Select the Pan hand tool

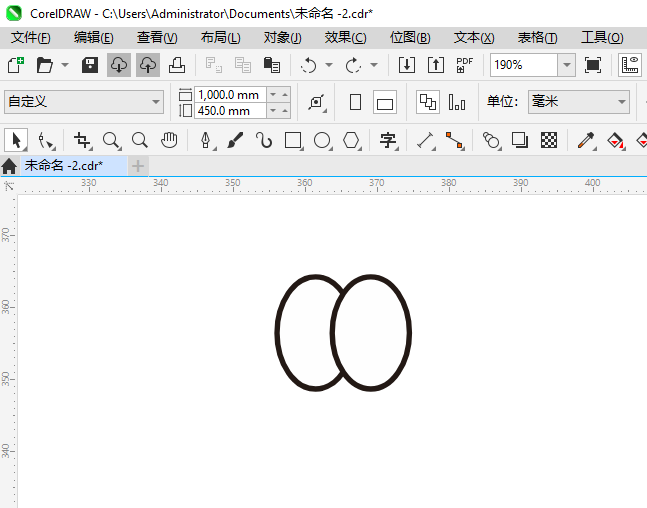coord(169,140)
